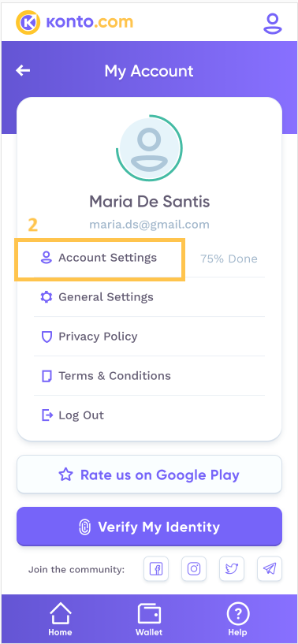Tap the profile avatar with progress ring
The height and width of the screenshot is (644, 298).
(149, 148)
